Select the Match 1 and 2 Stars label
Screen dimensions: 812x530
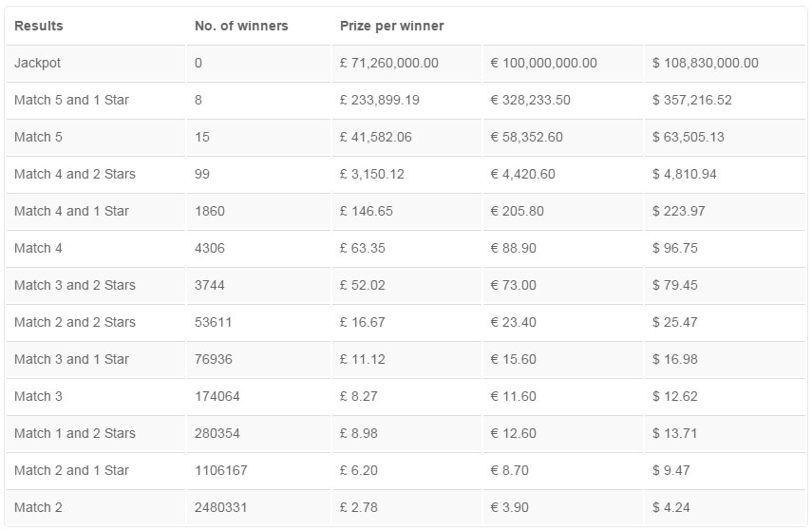75,434
